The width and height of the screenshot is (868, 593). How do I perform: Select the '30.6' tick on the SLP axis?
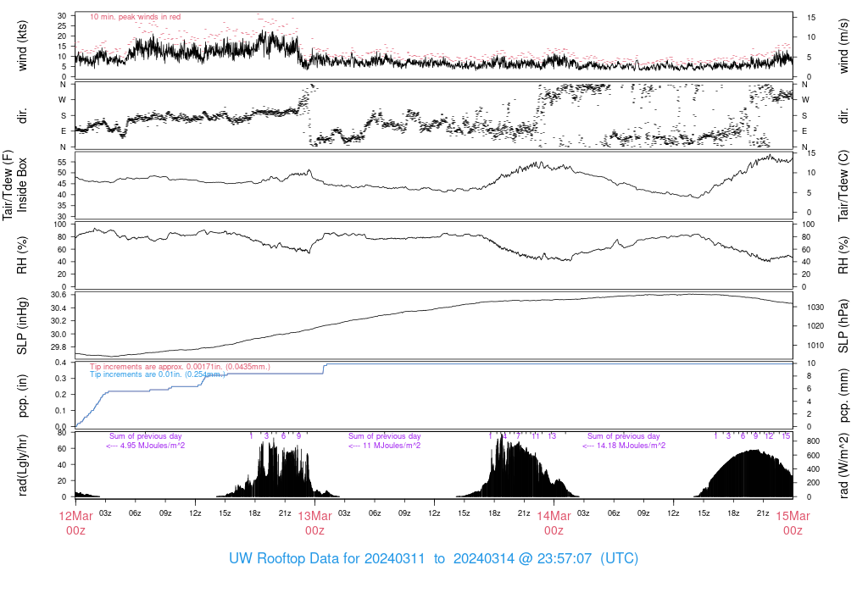(x=59, y=294)
